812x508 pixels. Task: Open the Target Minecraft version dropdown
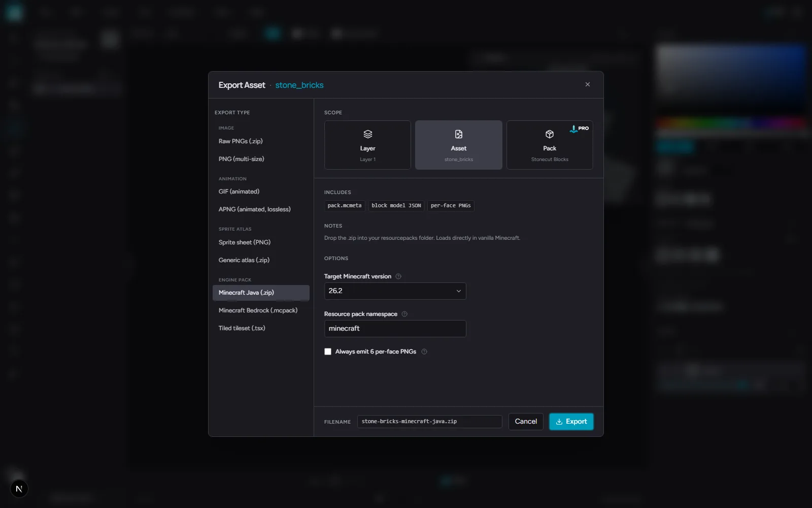pos(395,291)
